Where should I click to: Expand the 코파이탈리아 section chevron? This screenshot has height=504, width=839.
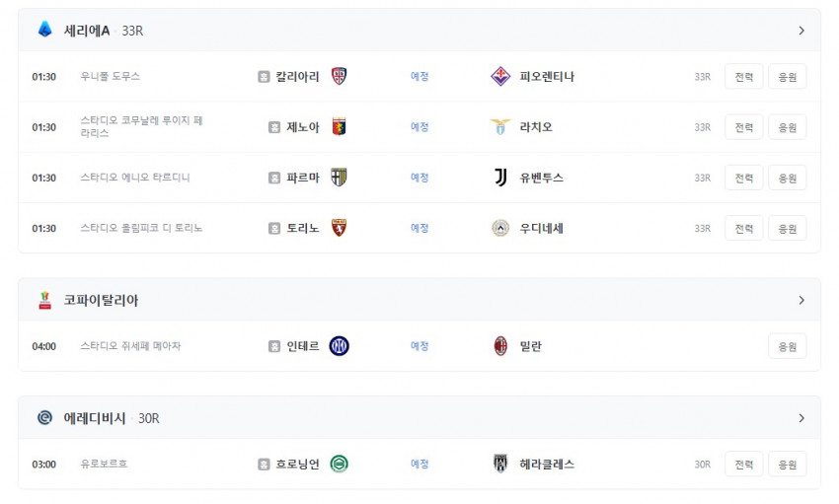pyautogui.click(x=801, y=301)
